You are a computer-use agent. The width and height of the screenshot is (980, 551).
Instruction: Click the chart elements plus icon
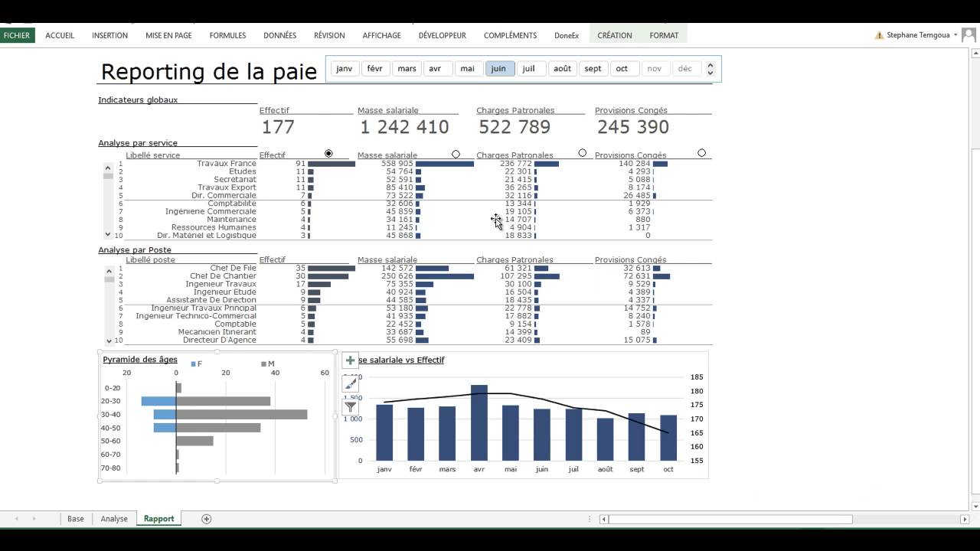pos(350,360)
